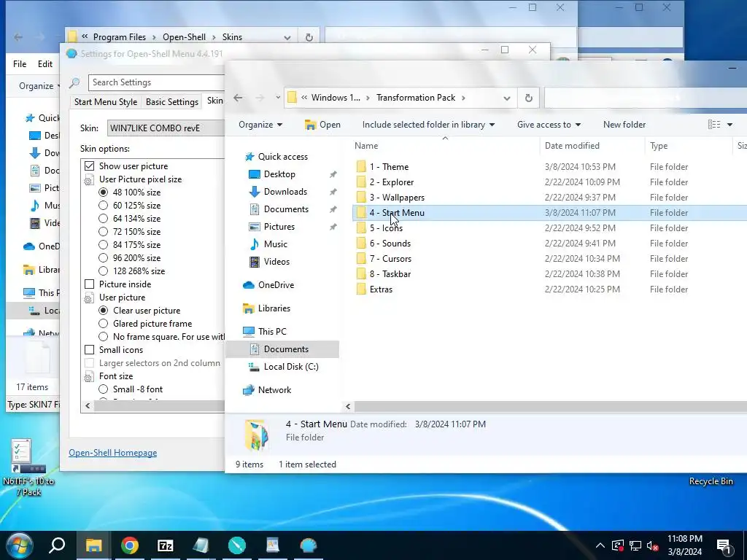Open the Skin combo box WIN7LIKE COMBO revE
The image size is (747, 560).
pos(166,128)
